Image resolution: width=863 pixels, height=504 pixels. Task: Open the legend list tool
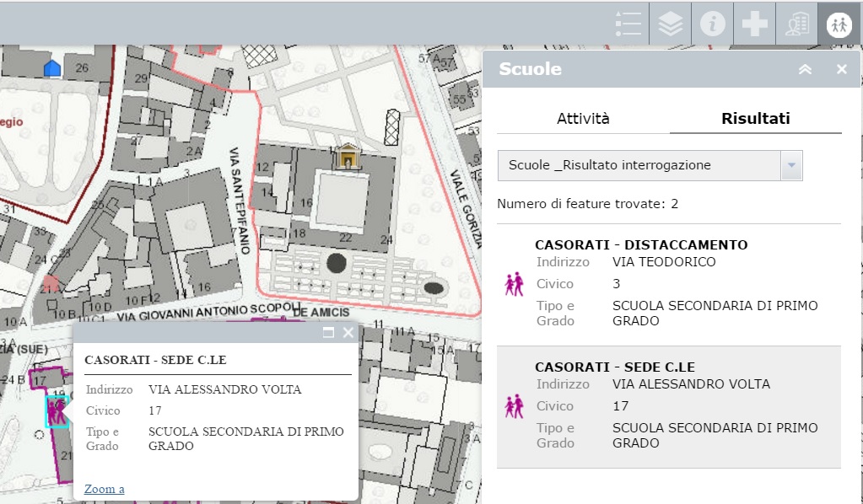[x=628, y=24]
